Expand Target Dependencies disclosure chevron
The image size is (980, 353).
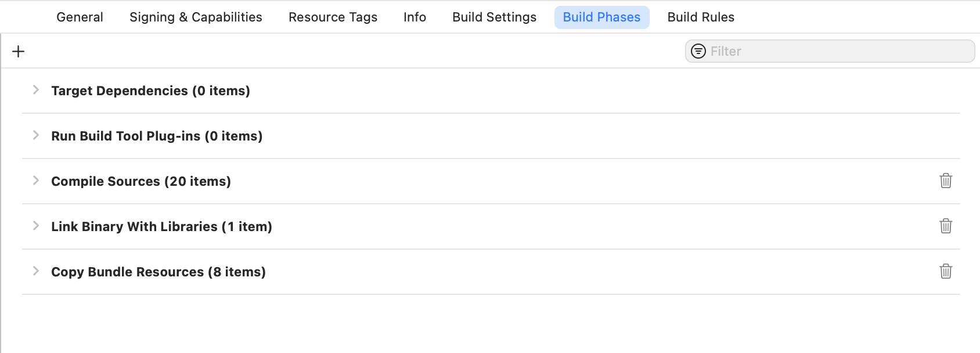36,90
